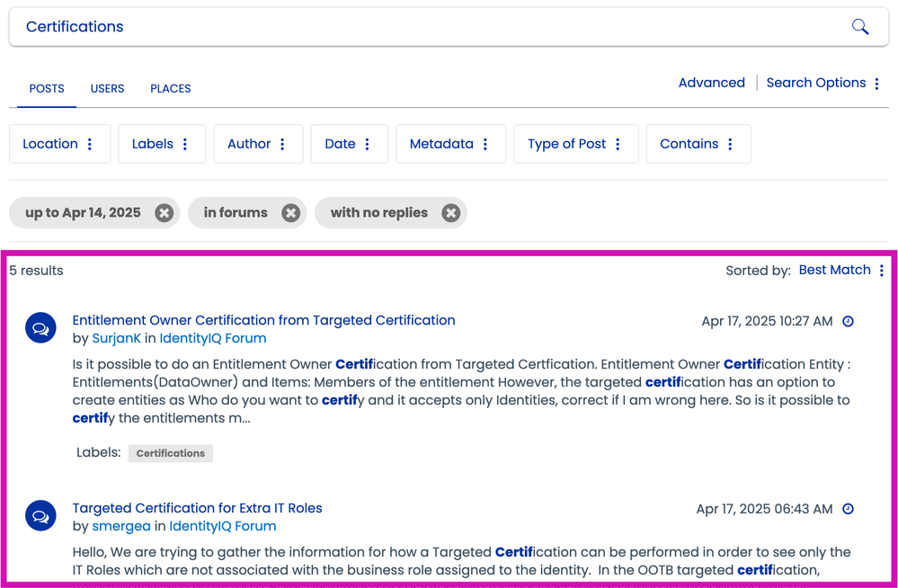Image resolution: width=898 pixels, height=588 pixels.
Task: Expand the Labels filter dropdown
Action: pos(161,144)
